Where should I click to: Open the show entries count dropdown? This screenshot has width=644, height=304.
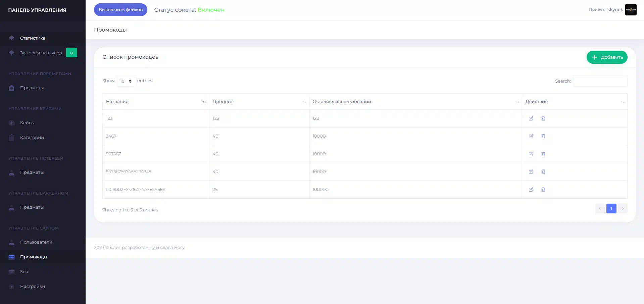tap(126, 81)
